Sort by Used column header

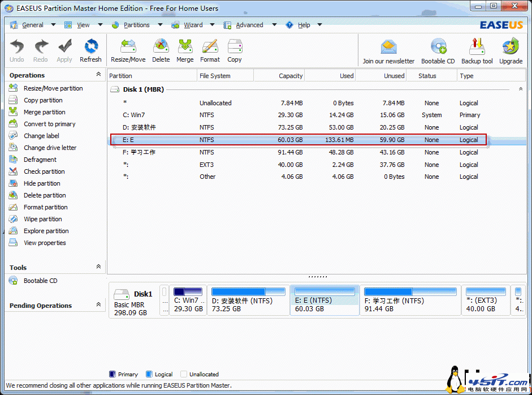[x=330, y=76]
